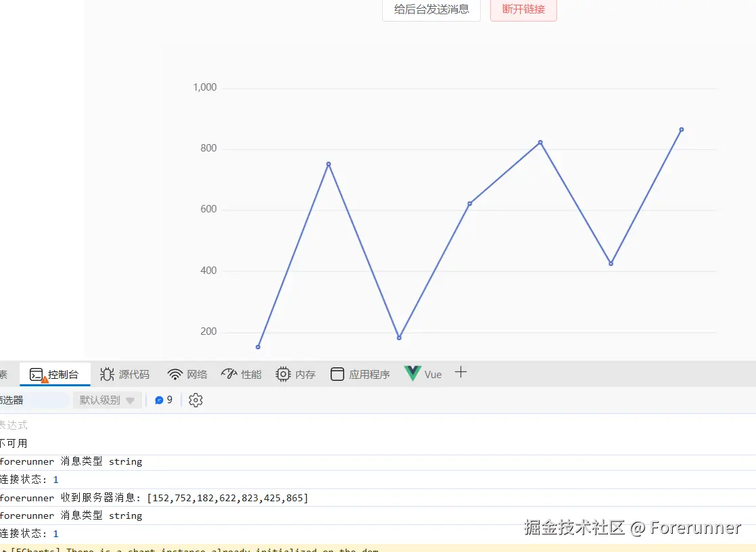756x552 pixels.
Task: Click the chip icon of 内存 tab
Action: (x=283, y=375)
